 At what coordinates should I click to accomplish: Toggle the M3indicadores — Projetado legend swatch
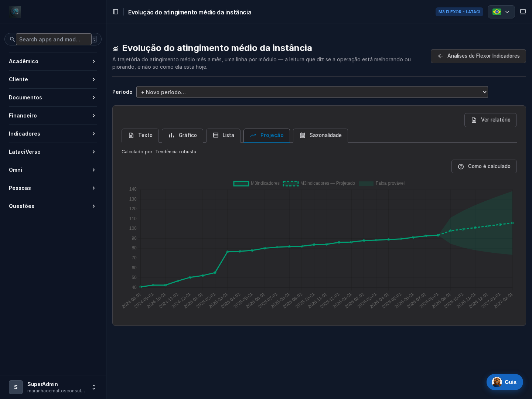(291, 184)
